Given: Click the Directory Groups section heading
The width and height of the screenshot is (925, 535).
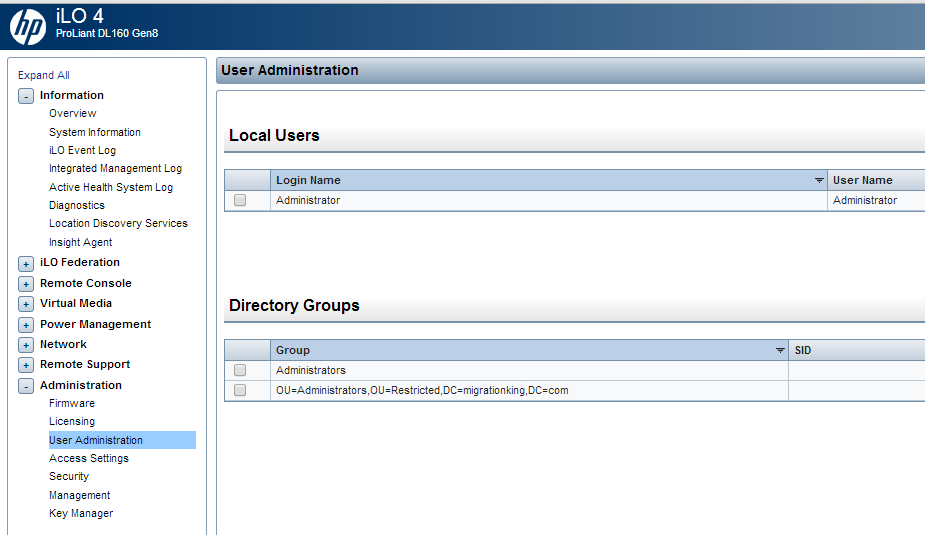Looking at the screenshot, I should click(294, 305).
